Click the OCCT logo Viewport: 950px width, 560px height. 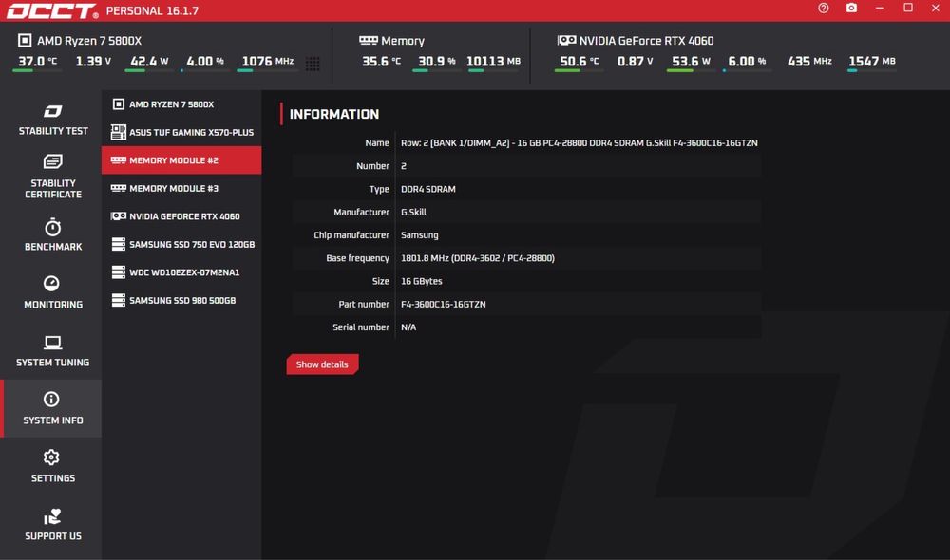52,10
